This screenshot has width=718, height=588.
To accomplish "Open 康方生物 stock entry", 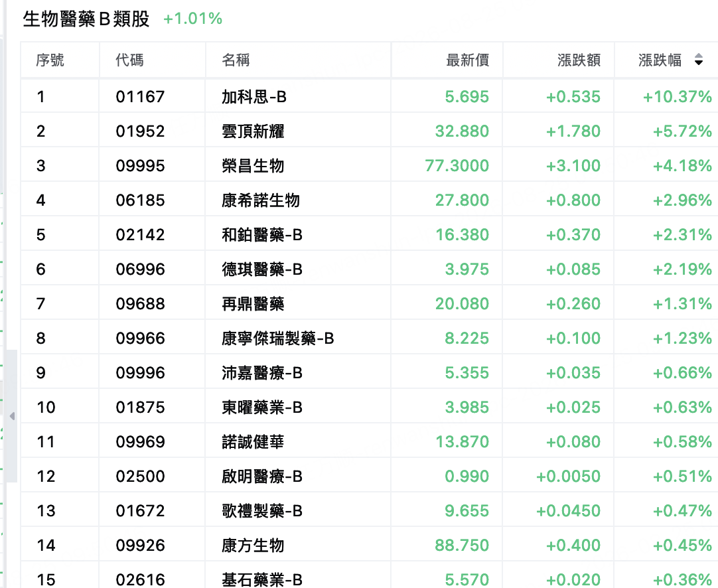I will point(253,546).
